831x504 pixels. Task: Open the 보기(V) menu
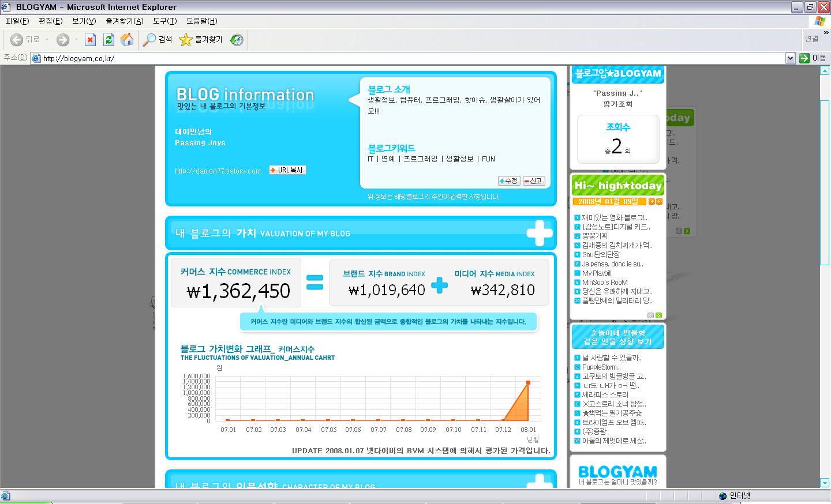84,21
